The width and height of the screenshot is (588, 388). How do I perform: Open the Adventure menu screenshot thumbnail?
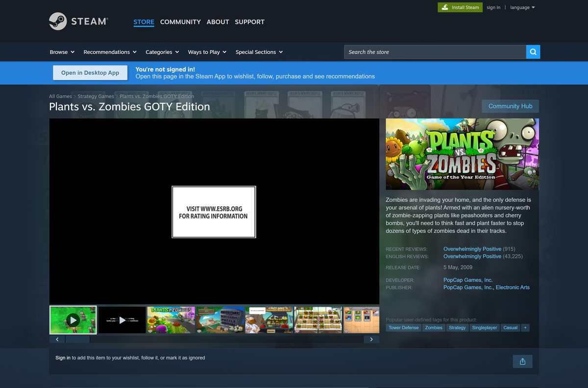tap(220, 320)
